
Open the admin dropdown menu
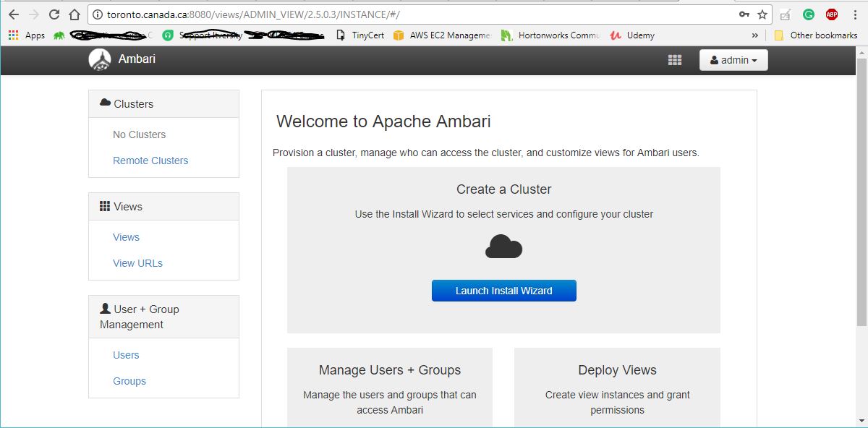[733, 60]
